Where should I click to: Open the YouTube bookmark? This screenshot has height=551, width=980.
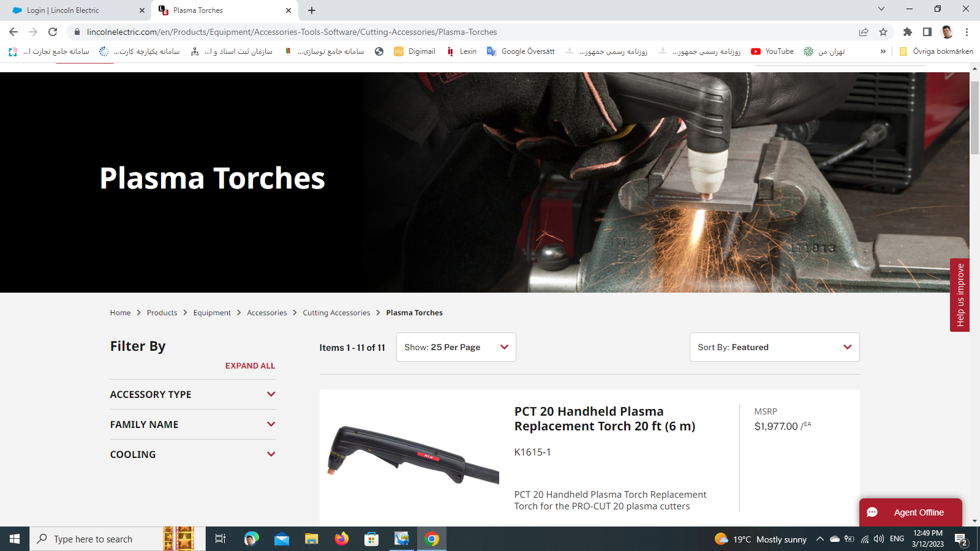(773, 51)
